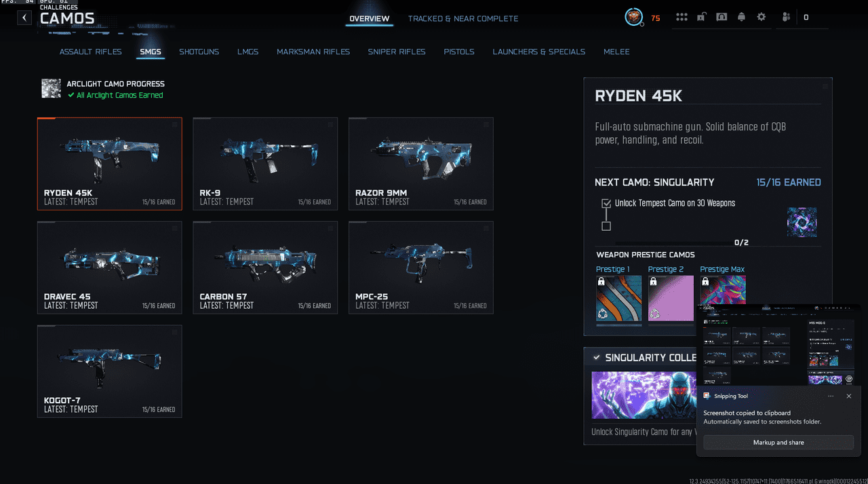Click the Markup and share button
868x484 pixels.
(778, 443)
